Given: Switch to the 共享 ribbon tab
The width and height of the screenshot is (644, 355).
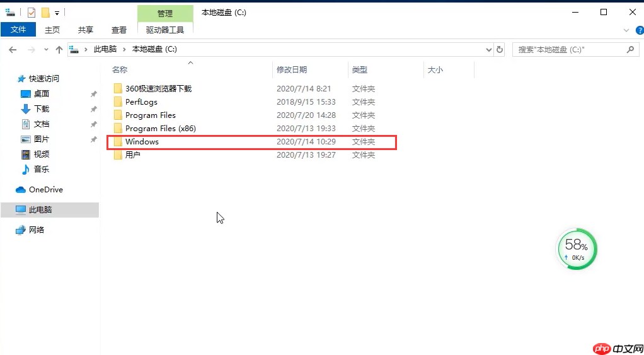Looking at the screenshot, I should [x=86, y=30].
